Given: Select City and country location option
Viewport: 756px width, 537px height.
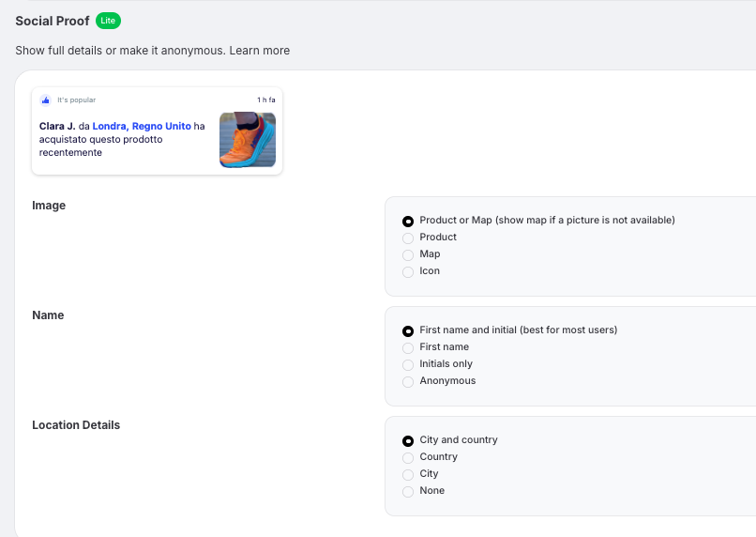Looking at the screenshot, I should pos(408,441).
